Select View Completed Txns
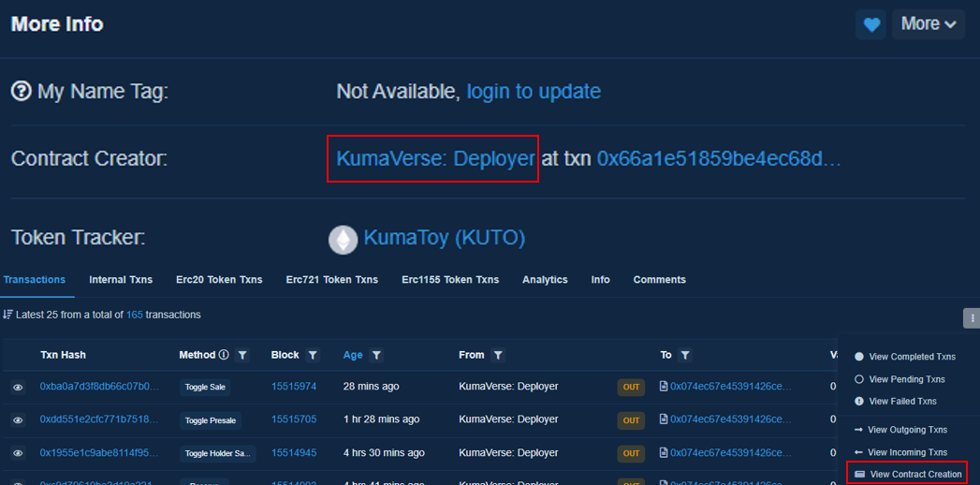 click(905, 357)
